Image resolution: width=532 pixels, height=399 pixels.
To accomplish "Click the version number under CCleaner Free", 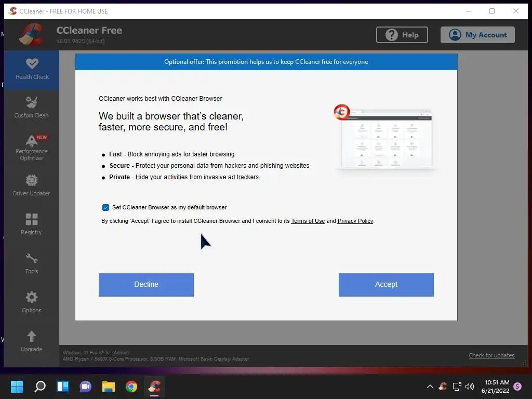I will click(81, 41).
